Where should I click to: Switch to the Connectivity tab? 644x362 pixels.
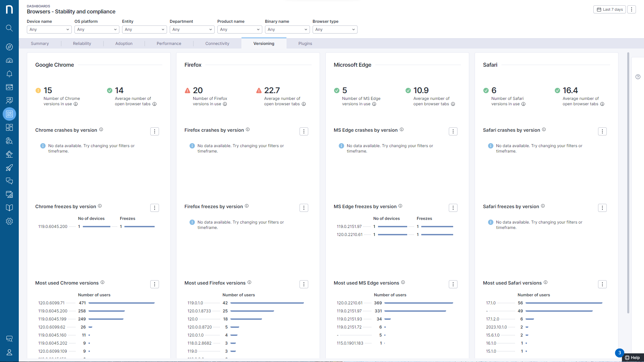pos(217,44)
